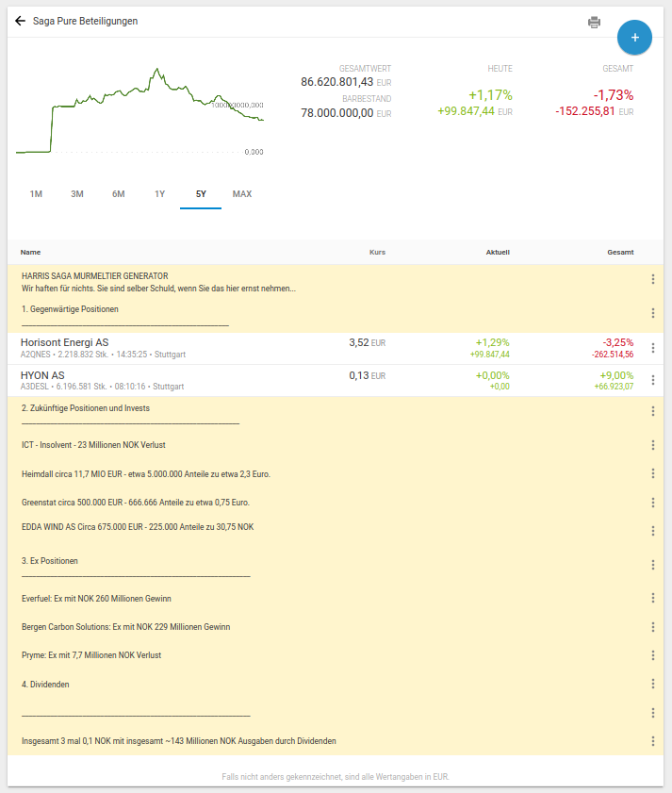Go back with the arrow icon
Image resolution: width=672 pixels, height=793 pixels.
click(x=20, y=21)
